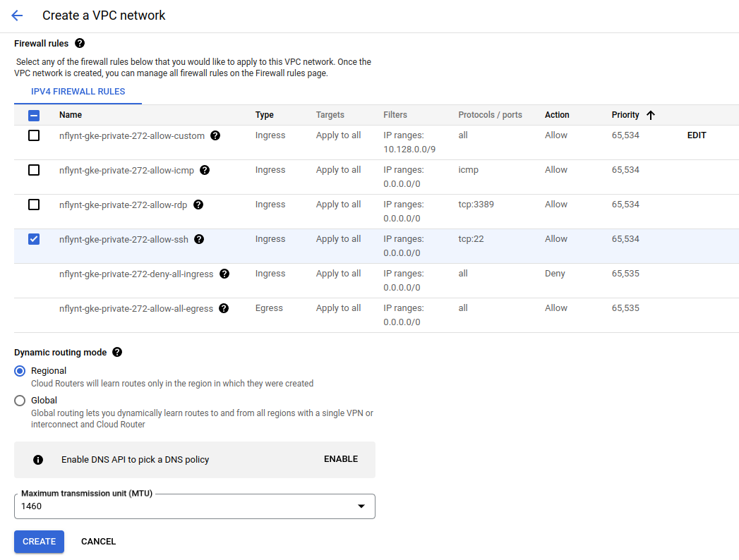Check the allow-icmp firewall rule checkbox

[x=33, y=170]
